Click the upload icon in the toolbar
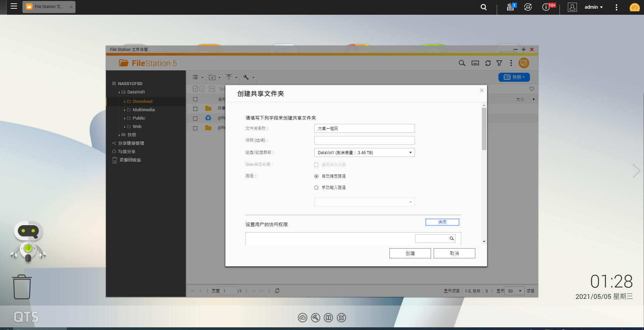 pyautogui.click(x=230, y=77)
